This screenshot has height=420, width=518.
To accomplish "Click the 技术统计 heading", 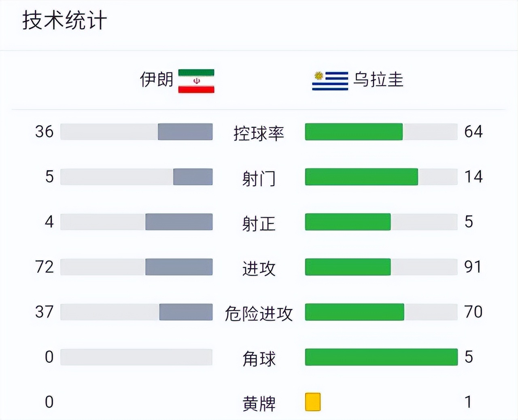I will click(64, 20).
